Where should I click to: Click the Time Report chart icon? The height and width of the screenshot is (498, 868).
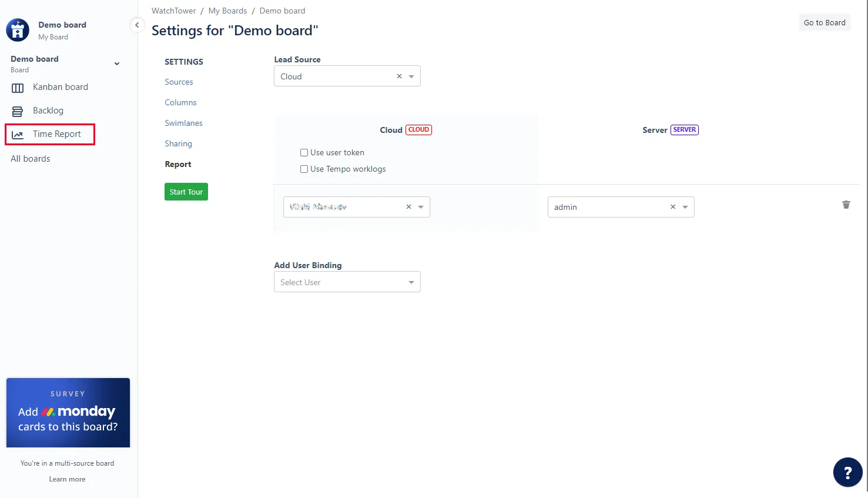point(18,135)
